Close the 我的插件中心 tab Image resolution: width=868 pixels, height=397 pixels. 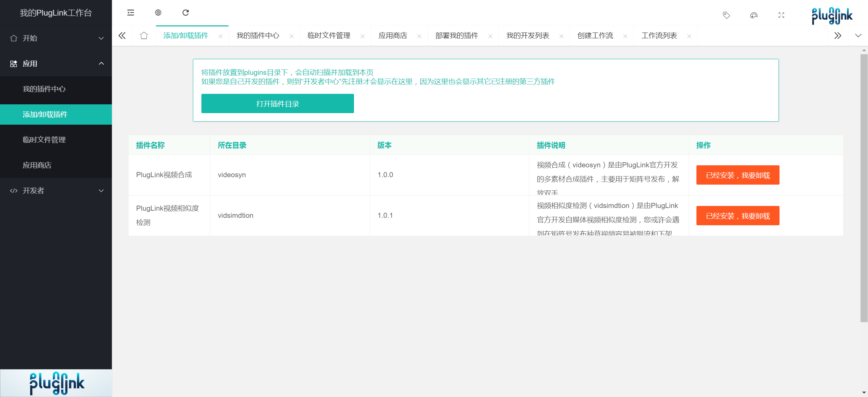coord(291,36)
